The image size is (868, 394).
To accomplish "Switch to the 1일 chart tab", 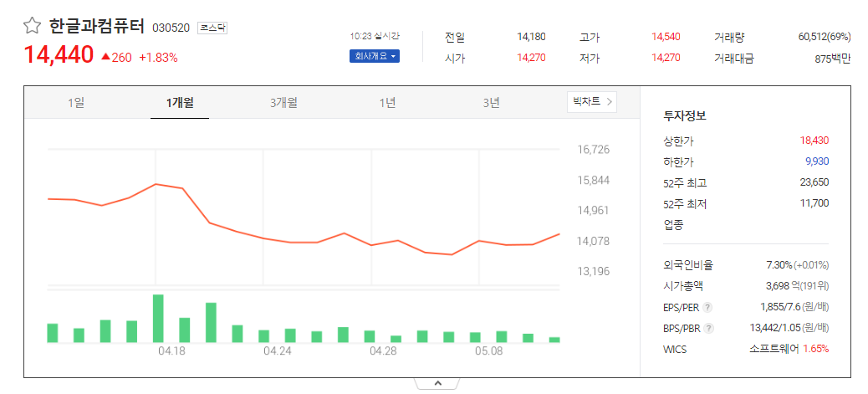I will click(76, 103).
